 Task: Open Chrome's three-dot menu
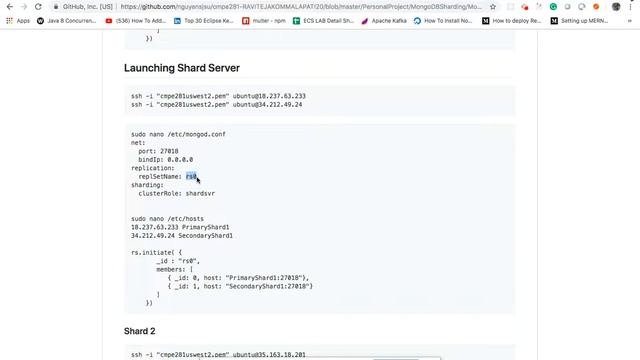[x=630, y=7]
